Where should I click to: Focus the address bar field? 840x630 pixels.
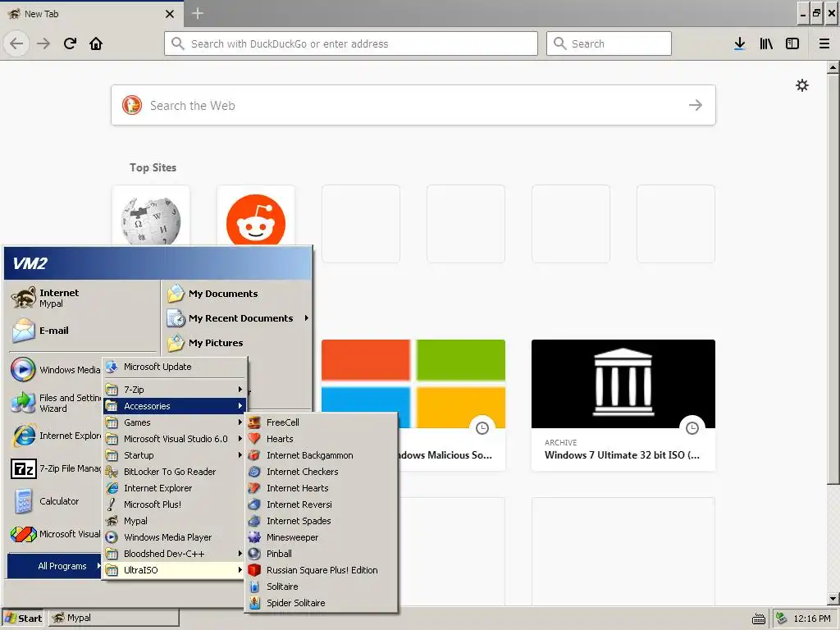tap(351, 43)
